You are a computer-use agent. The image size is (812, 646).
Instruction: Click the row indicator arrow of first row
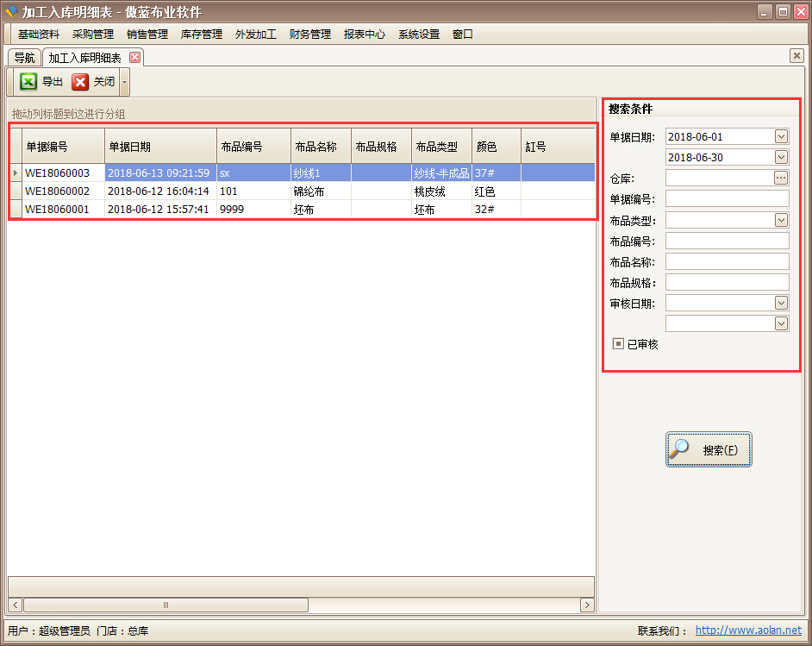(15, 173)
